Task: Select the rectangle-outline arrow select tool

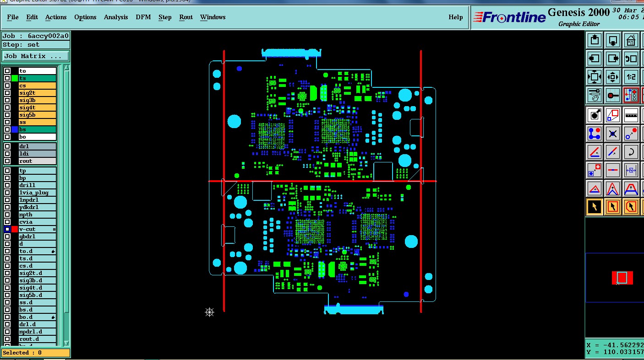Action: (613, 207)
